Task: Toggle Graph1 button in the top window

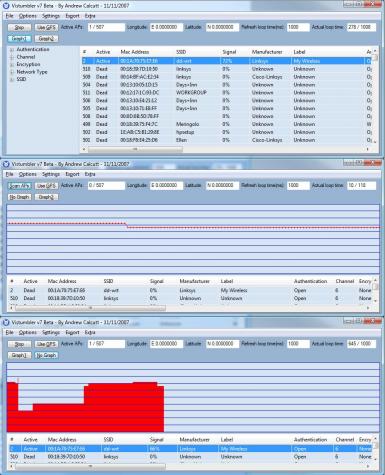Action: click(x=20, y=39)
